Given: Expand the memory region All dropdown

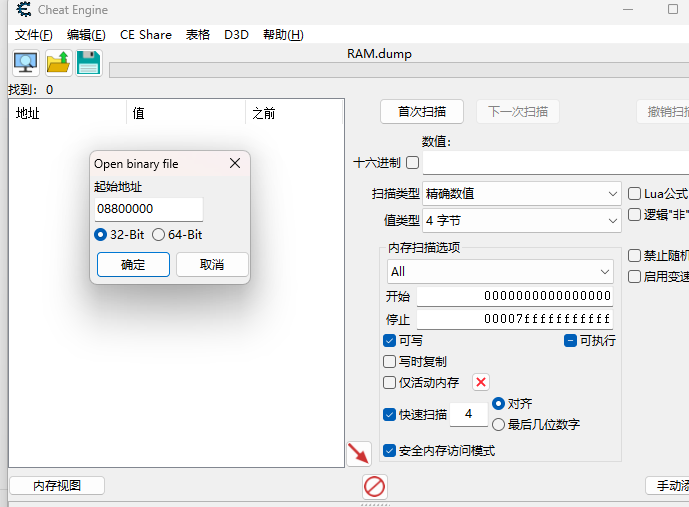Looking at the screenshot, I should [500, 271].
